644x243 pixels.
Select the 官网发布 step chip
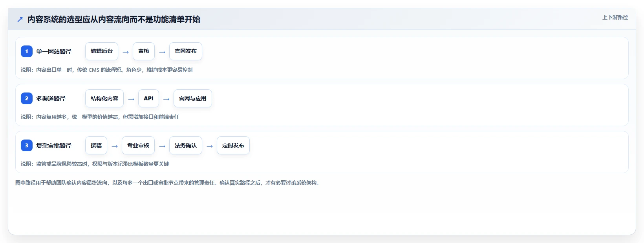point(186,51)
